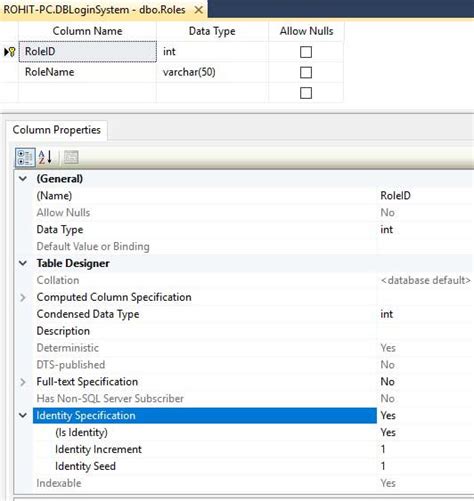474x501 pixels.
Task: Click the int data type cell for RoleID
Action: (212, 52)
